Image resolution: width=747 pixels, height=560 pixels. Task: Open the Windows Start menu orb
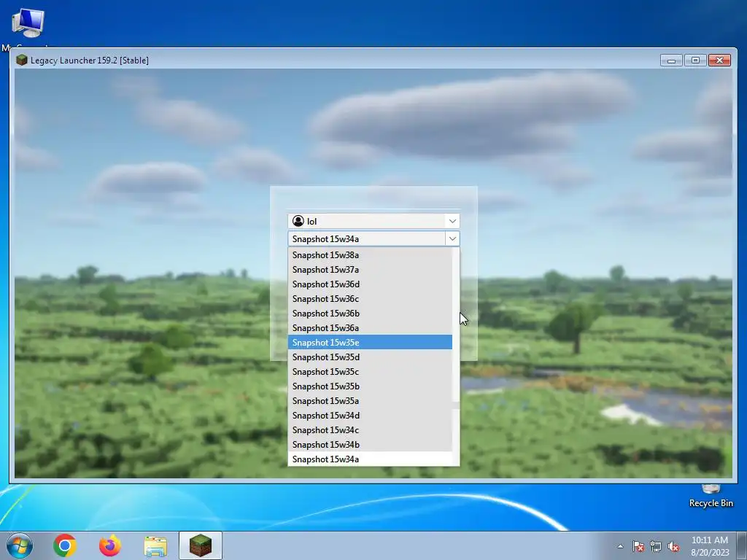click(x=20, y=545)
